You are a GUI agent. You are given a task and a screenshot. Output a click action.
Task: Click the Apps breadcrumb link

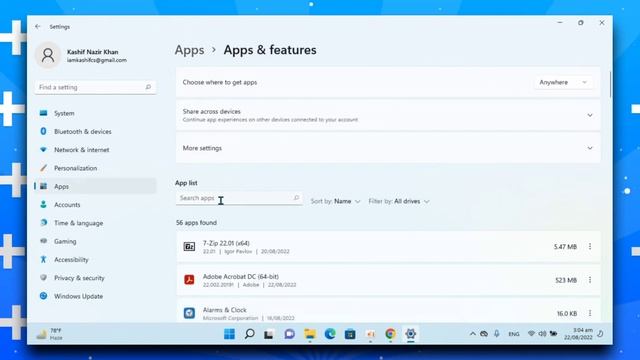pyautogui.click(x=189, y=50)
